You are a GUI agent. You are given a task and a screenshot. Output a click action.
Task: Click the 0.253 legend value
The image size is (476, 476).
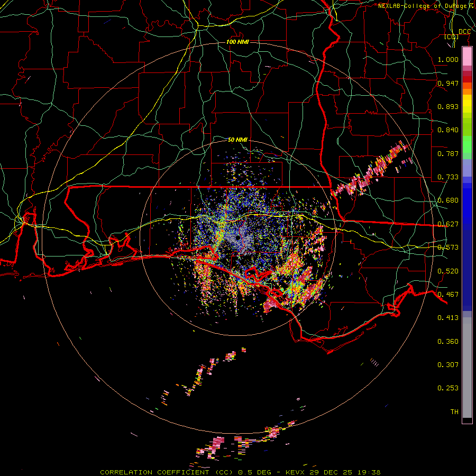(x=448, y=388)
